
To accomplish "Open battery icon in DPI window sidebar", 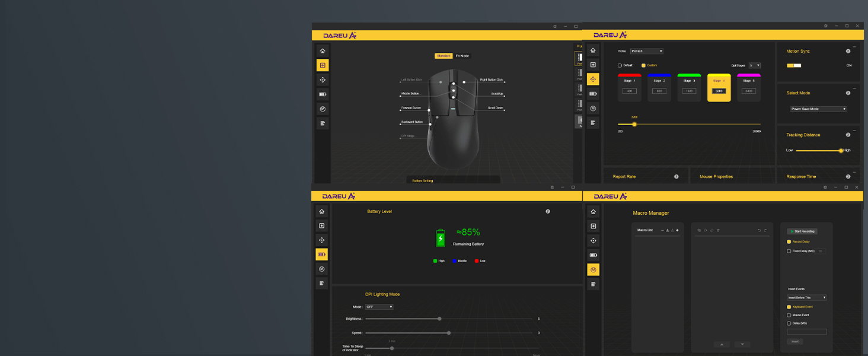I will pos(593,93).
